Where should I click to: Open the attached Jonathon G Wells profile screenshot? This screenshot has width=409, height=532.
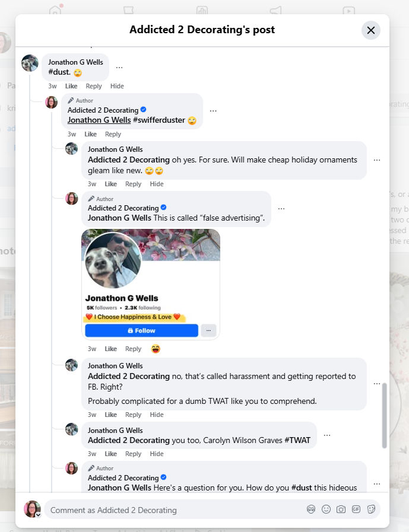151,284
